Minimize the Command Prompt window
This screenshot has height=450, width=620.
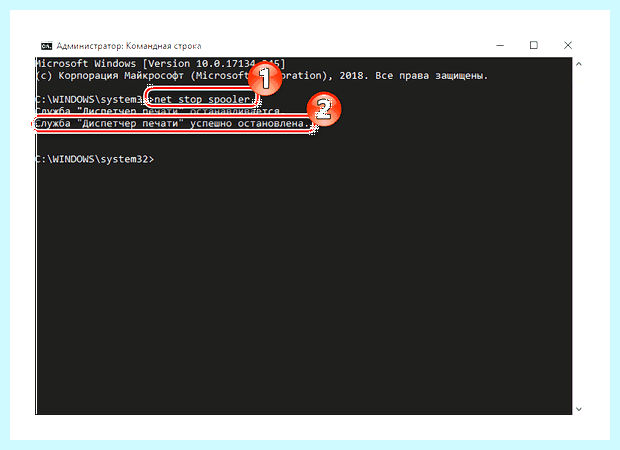point(500,45)
